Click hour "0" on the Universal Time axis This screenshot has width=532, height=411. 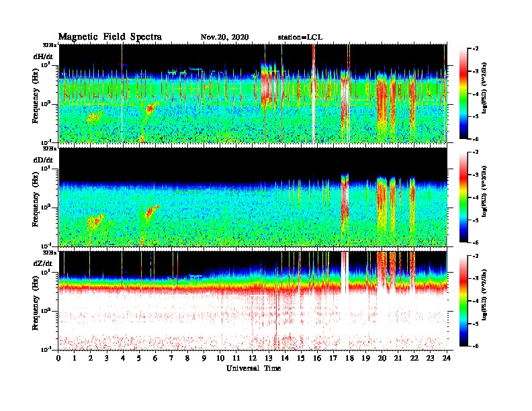[58, 358]
